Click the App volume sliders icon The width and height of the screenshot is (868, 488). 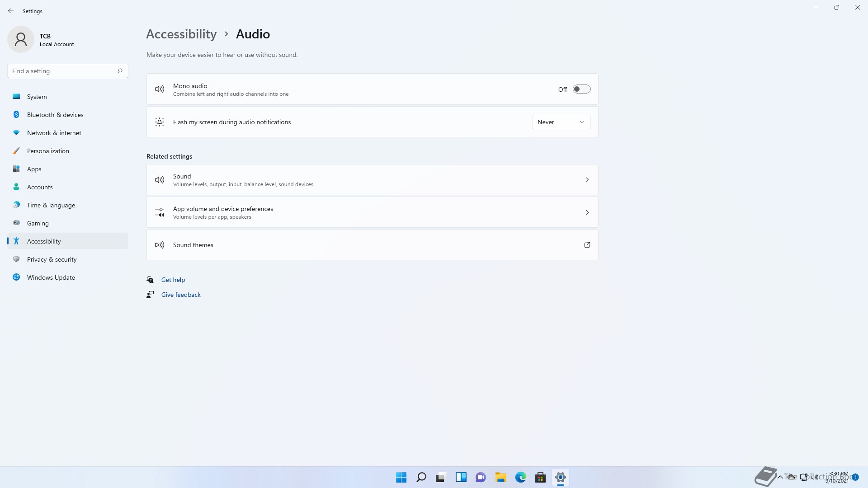pos(160,212)
